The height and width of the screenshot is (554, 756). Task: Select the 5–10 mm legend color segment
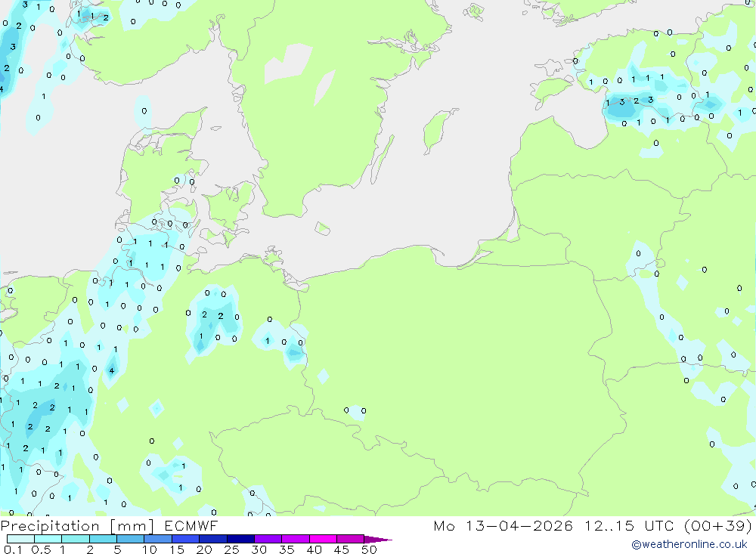[130, 539]
